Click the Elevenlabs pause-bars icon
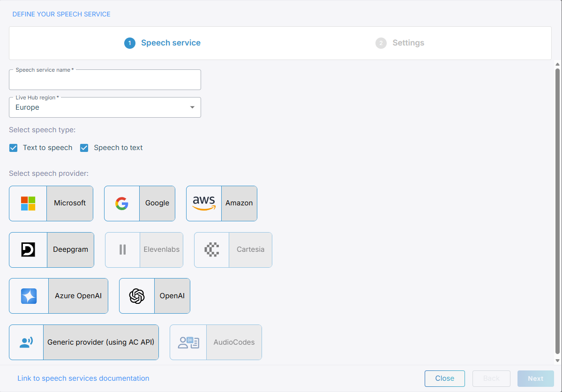This screenshot has width=562, height=392. tap(123, 250)
